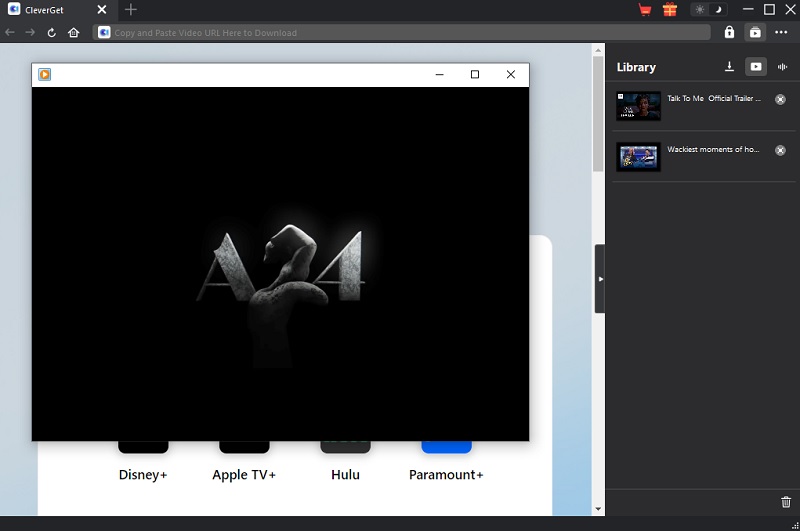Open the three-dots more menu
This screenshot has height=531, width=800.
pos(781,32)
